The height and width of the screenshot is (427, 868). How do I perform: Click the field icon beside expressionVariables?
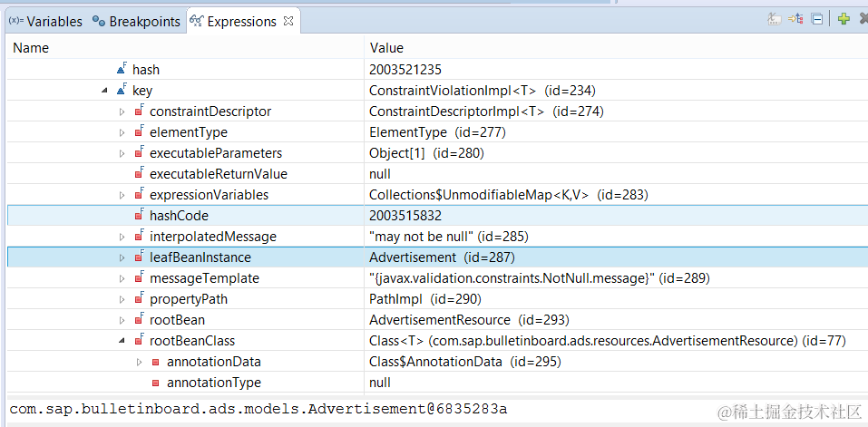click(x=140, y=195)
